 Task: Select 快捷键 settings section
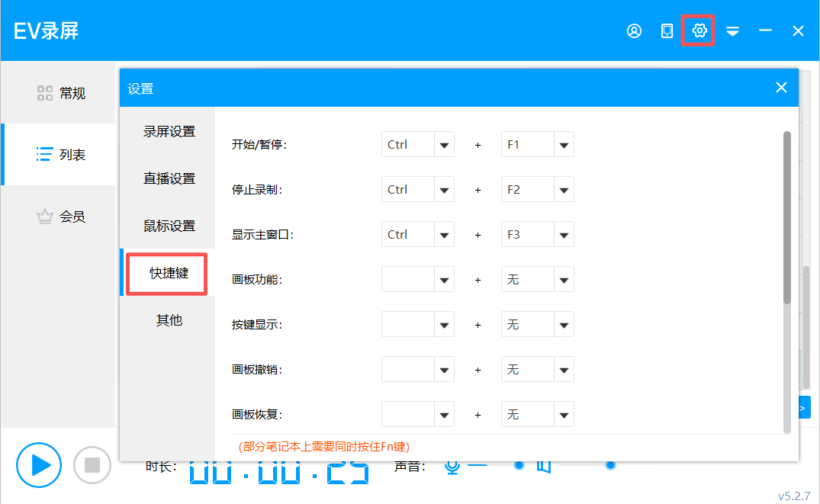(168, 273)
